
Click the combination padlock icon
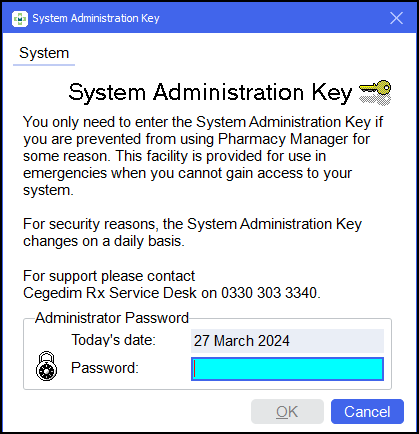click(x=46, y=366)
